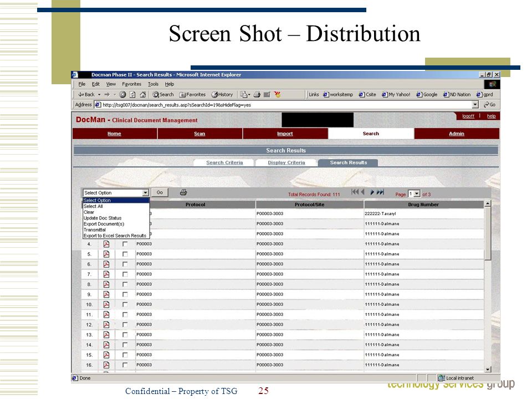Open PDF icon for row 16

click(x=106, y=365)
